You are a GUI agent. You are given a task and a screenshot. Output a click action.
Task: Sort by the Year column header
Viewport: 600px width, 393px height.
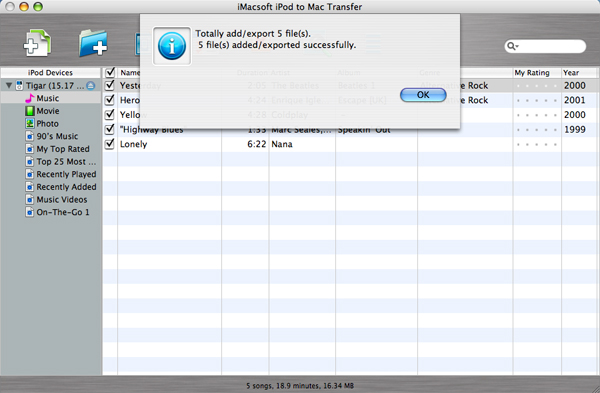point(579,72)
